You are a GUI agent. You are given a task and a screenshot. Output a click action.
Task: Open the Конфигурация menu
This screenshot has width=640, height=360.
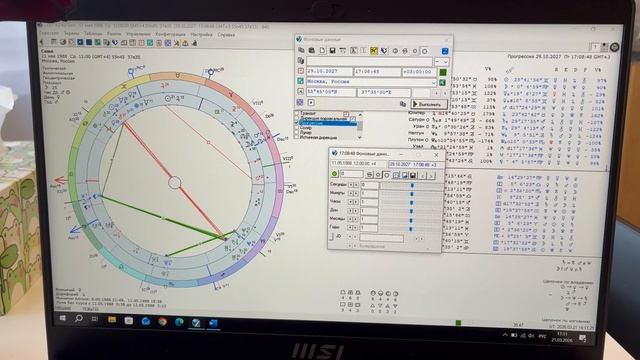170,34
